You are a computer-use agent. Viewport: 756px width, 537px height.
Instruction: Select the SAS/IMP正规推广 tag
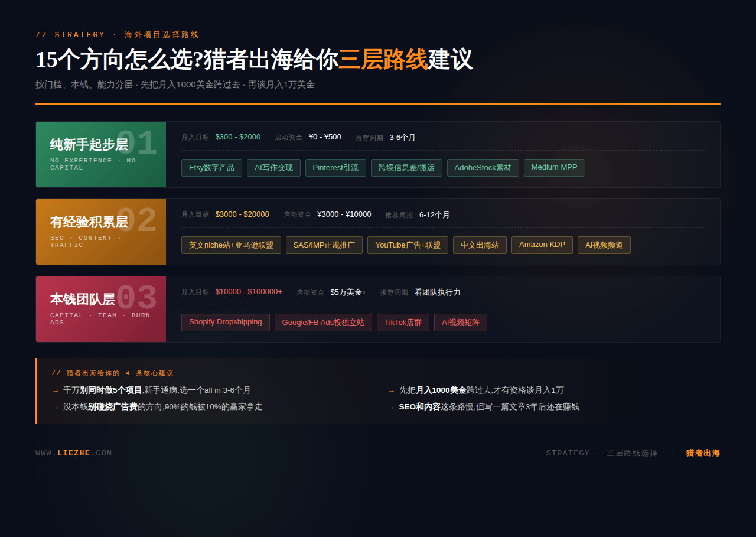coord(324,245)
